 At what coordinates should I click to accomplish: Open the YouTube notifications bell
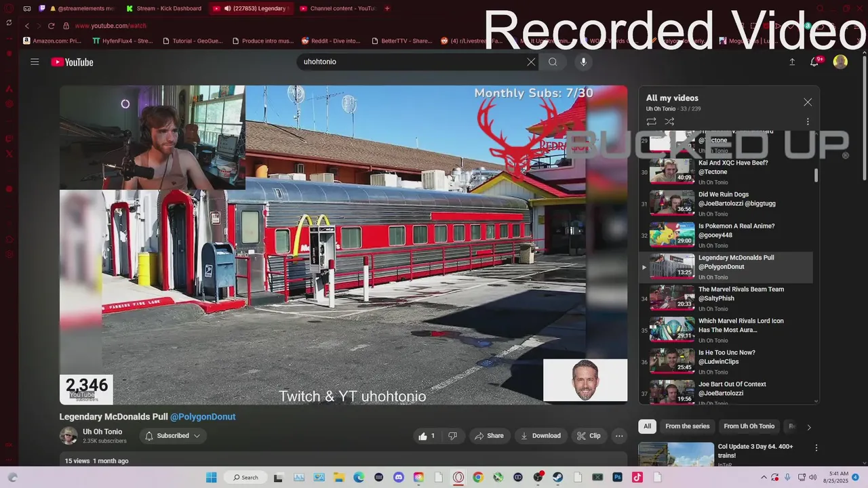[814, 62]
